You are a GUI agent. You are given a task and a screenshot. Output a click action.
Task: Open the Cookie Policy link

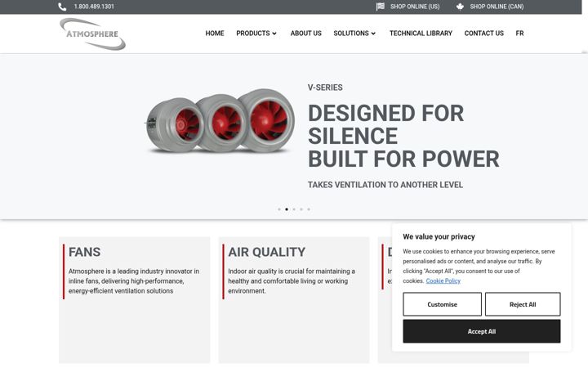click(443, 280)
